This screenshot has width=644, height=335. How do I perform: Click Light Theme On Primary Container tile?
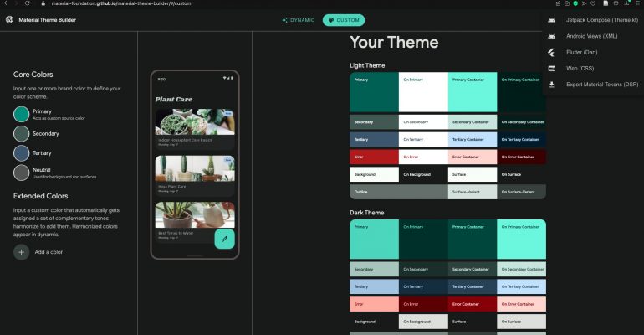click(x=522, y=92)
